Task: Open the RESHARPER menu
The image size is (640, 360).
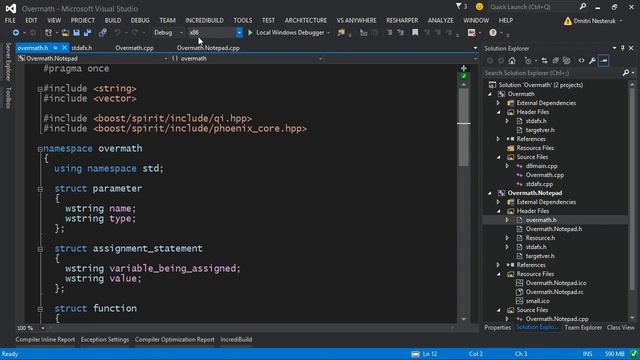Action: 402,20
